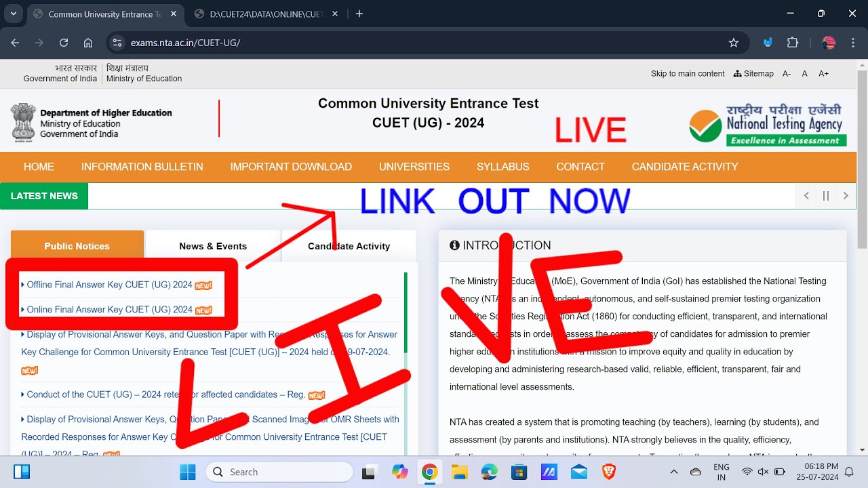Viewport: 868px width, 488px height.
Task: Open Windows widgets icon on taskbar
Action: coord(22,472)
